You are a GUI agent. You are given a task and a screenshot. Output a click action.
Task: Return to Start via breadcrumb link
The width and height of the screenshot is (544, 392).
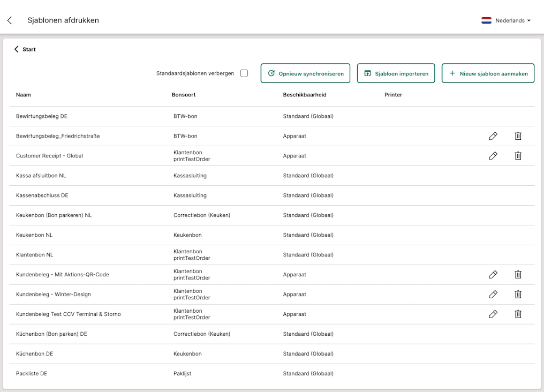(25, 49)
